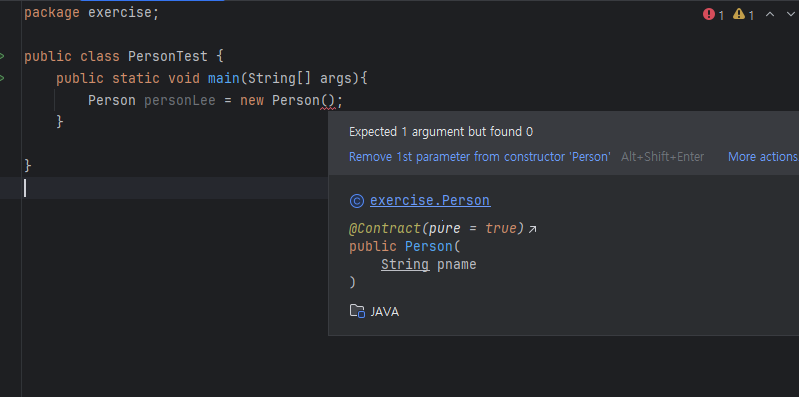
Task: Run main method gutter icon
Action: (x=3, y=78)
